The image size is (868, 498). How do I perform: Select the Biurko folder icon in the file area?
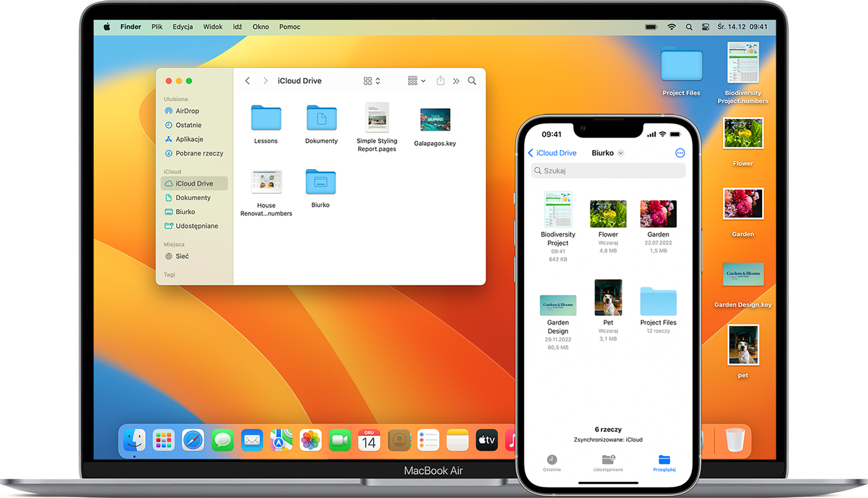pos(321,182)
